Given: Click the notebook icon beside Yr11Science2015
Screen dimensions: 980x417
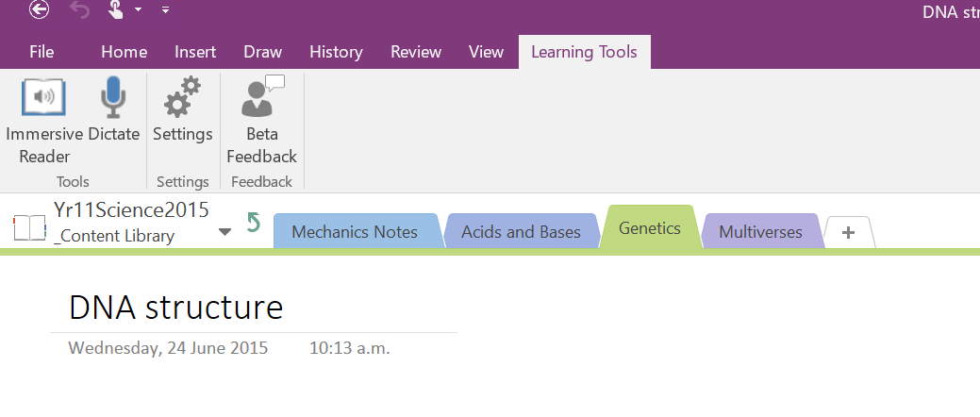Looking at the screenshot, I should [x=28, y=227].
